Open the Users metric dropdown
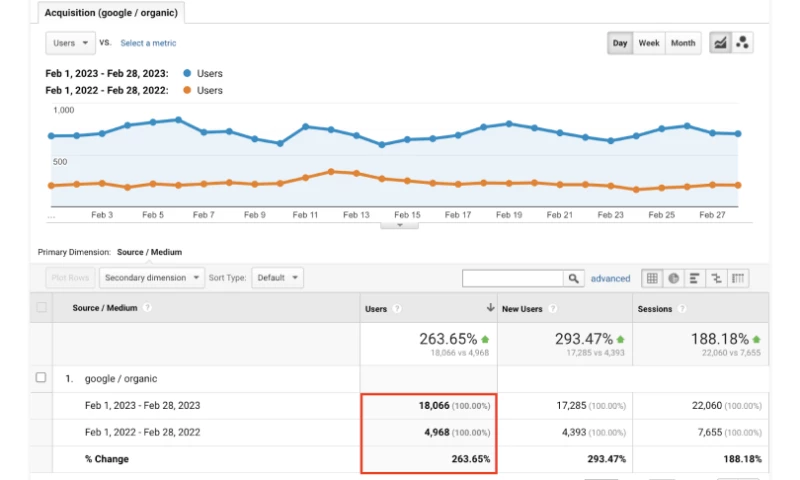This screenshot has height=480, width=800. (x=70, y=43)
